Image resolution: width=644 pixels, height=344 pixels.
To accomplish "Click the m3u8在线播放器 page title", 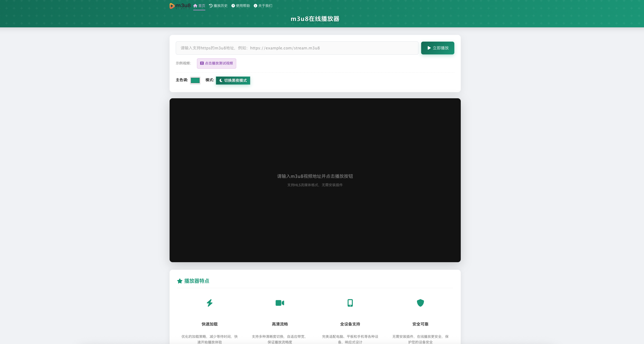I will pos(315,19).
